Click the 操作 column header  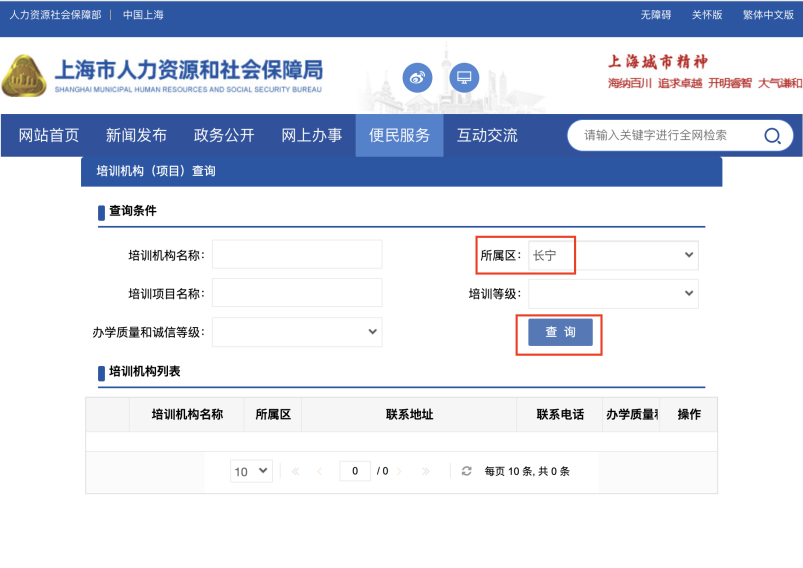pyautogui.click(x=689, y=414)
